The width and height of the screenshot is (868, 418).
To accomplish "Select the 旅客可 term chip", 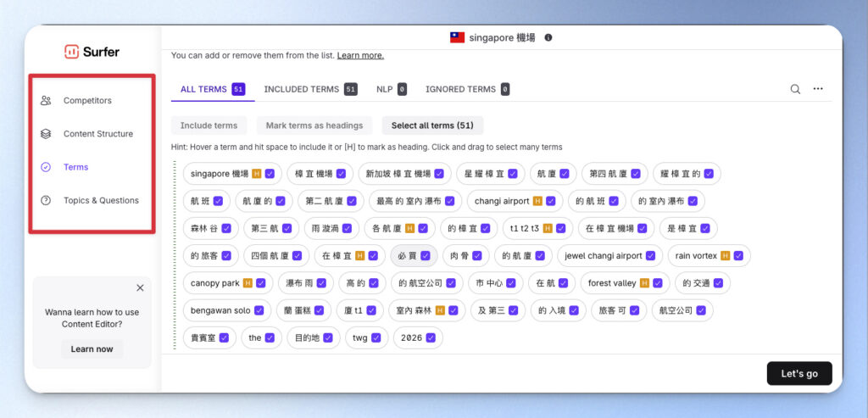I will point(619,310).
